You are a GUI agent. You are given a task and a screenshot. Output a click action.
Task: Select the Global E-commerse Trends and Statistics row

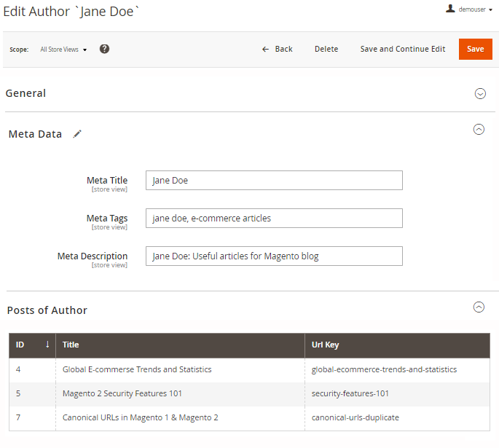coord(137,369)
